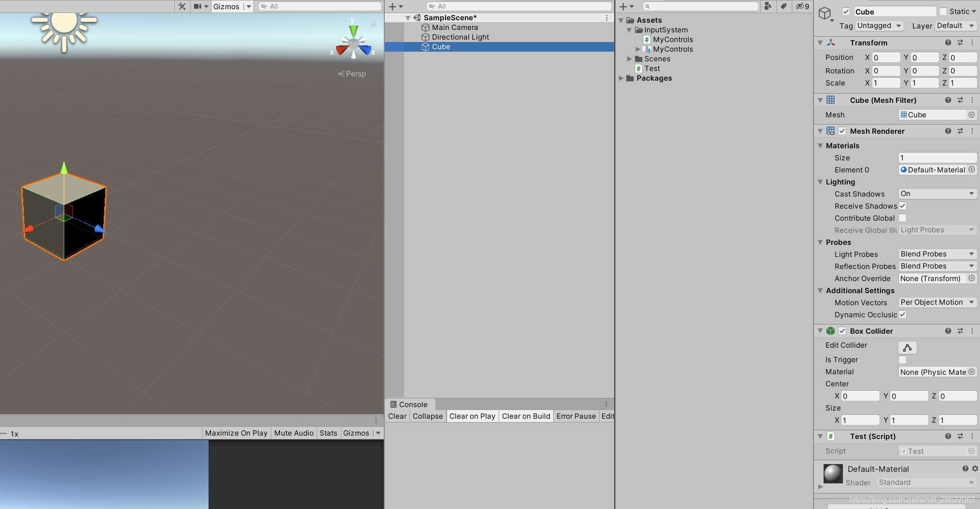Uncheck Receive Shadows in Mesh Renderer
The height and width of the screenshot is (509, 980).
pyautogui.click(x=902, y=206)
